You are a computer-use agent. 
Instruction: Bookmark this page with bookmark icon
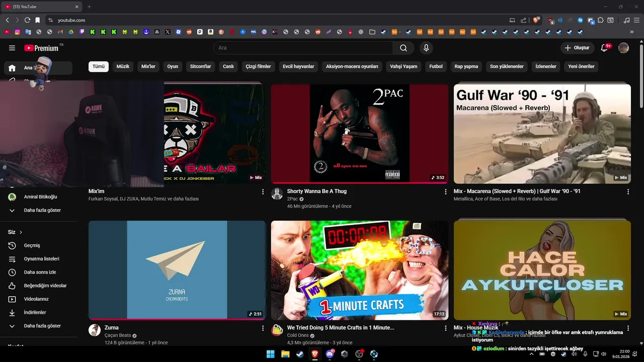(37, 20)
